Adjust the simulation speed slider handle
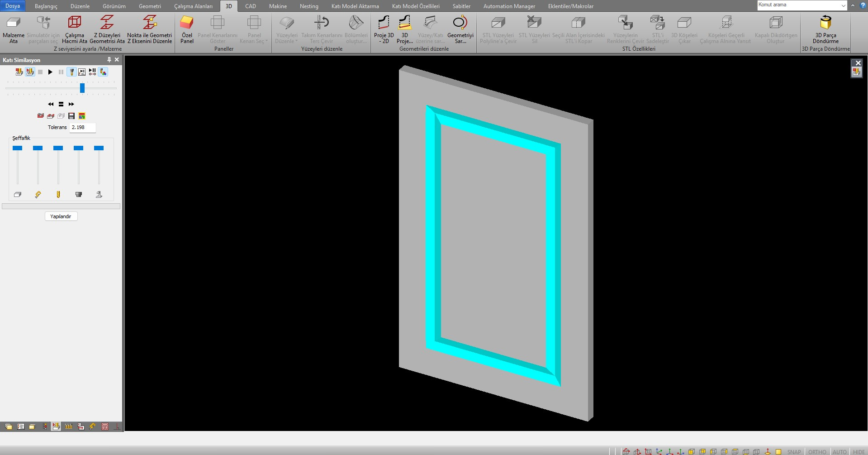 click(x=82, y=88)
